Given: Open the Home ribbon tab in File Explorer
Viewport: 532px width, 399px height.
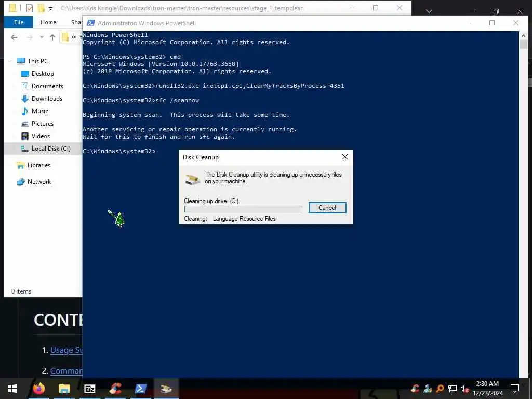Looking at the screenshot, I should tap(48, 22).
